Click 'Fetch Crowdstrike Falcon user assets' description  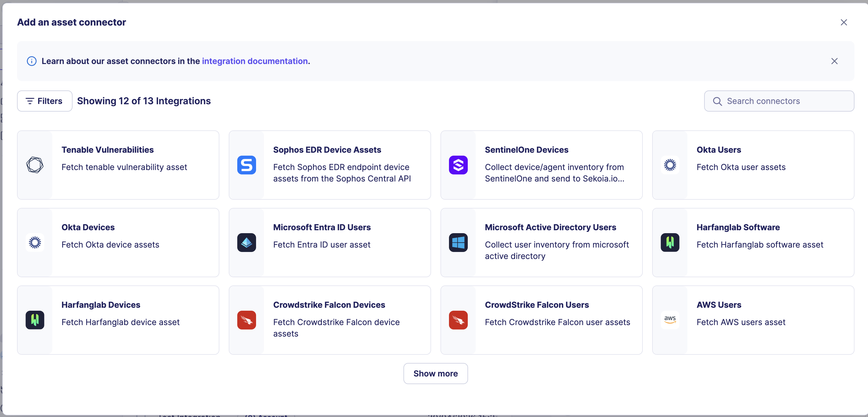pos(557,322)
